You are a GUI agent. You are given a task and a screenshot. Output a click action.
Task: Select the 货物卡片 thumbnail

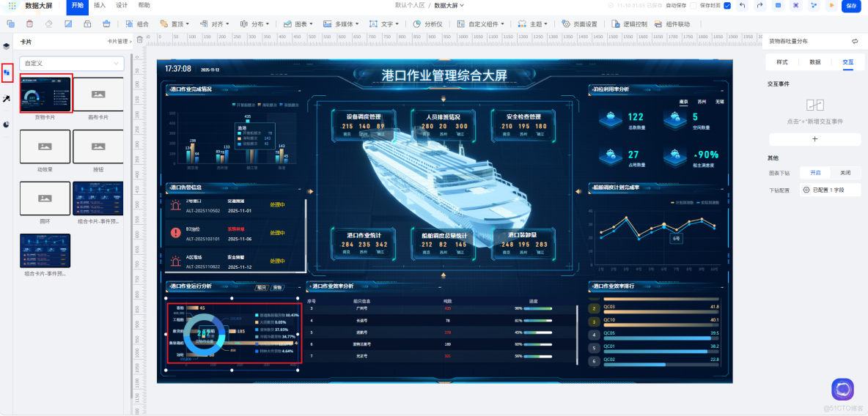[x=45, y=94]
